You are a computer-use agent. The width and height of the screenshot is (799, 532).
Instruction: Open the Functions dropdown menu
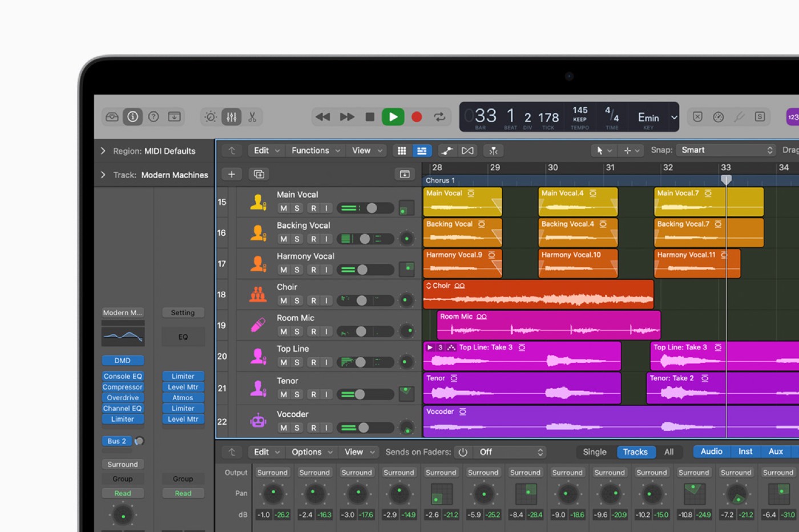pyautogui.click(x=316, y=151)
